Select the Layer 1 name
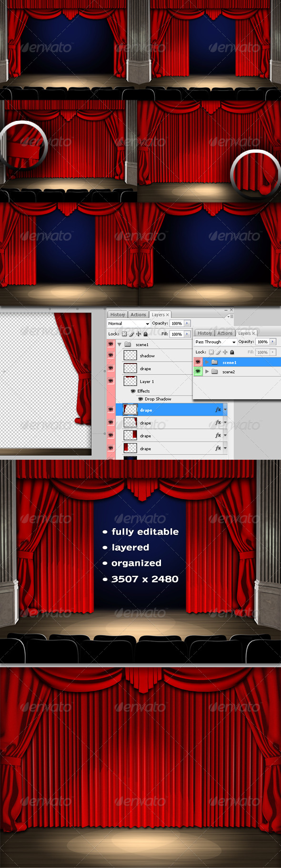The width and height of the screenshot is (281, 868). tap(147, 382)
